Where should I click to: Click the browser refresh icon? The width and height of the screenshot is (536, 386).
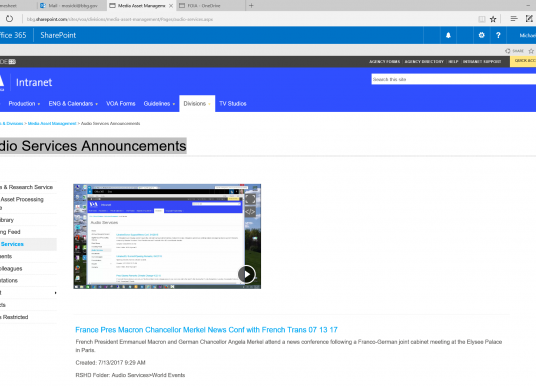coord(9,19)
